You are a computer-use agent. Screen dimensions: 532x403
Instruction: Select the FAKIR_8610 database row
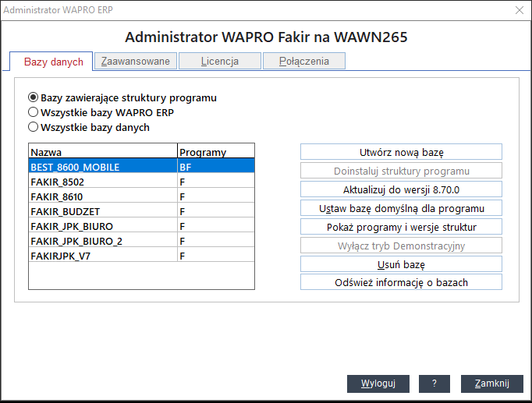tap(141, 196)
